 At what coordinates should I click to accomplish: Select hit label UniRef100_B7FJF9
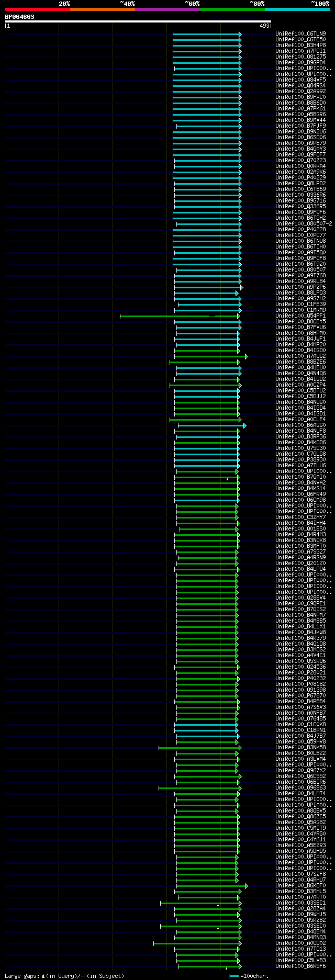tap(300, 126)
